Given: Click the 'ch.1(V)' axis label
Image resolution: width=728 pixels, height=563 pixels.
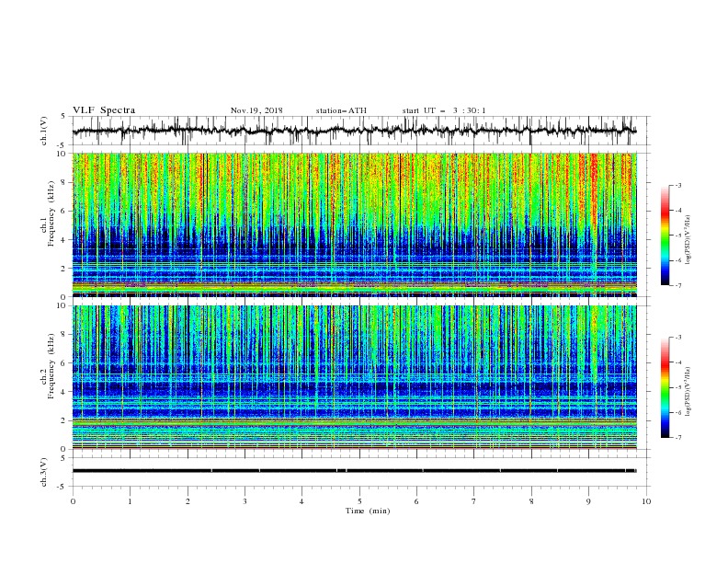Looking at the screenshot, I should [44, 131].
